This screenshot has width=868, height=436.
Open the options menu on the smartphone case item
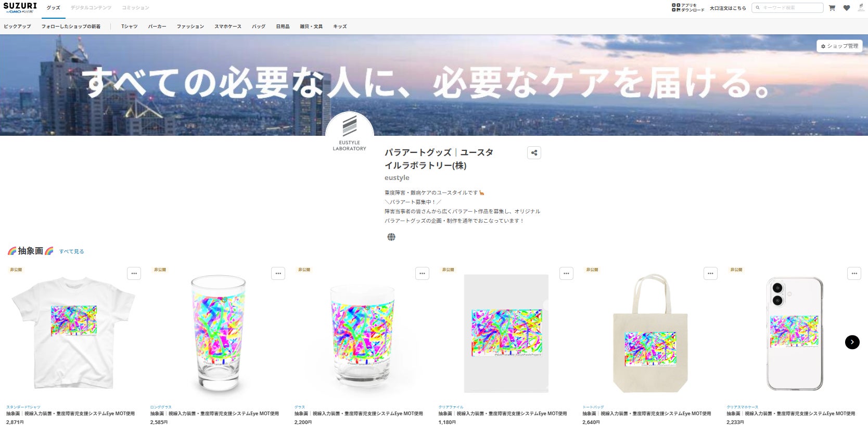click(x=854, y=273)
